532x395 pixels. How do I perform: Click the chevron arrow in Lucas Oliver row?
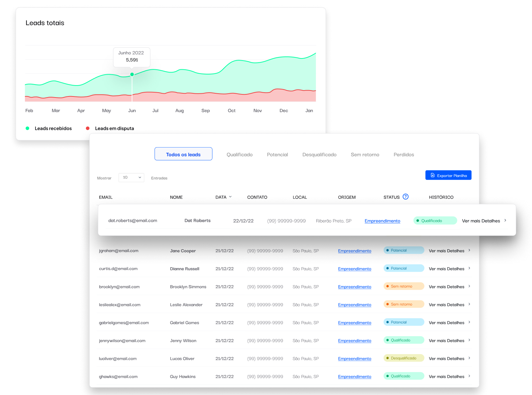coord(469,358)
